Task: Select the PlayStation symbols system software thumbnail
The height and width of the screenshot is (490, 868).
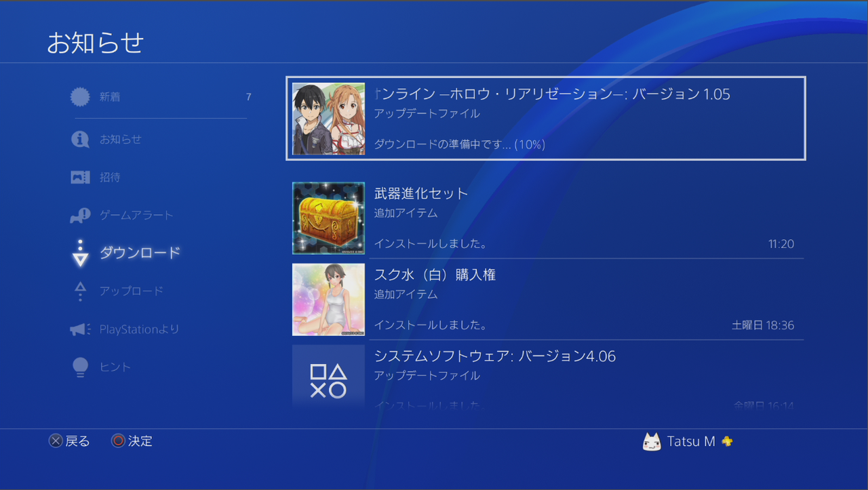Action: (328, 377)
